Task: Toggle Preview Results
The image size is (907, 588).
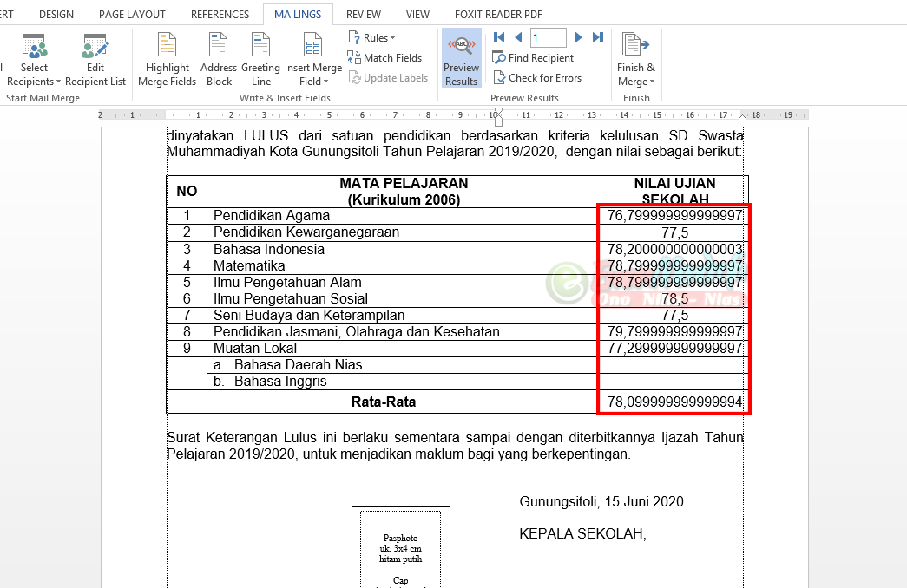Action: click(461, 59)
